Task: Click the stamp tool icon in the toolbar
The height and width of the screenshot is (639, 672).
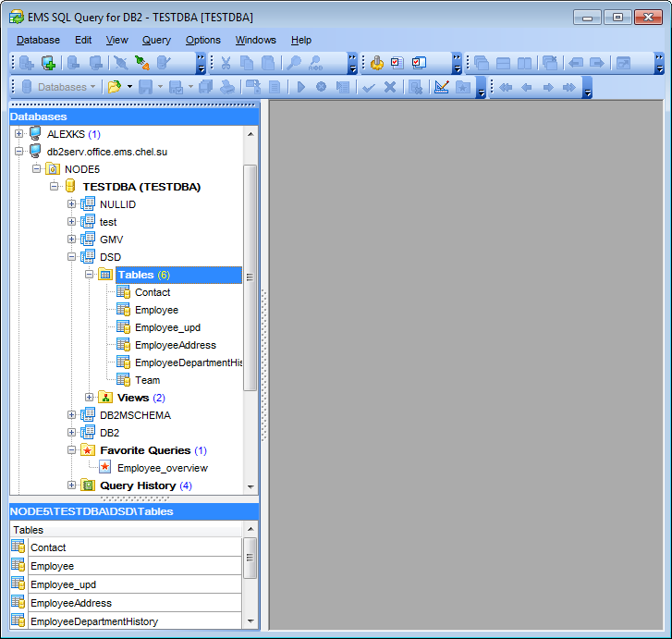Action: (x=376, y=63)
